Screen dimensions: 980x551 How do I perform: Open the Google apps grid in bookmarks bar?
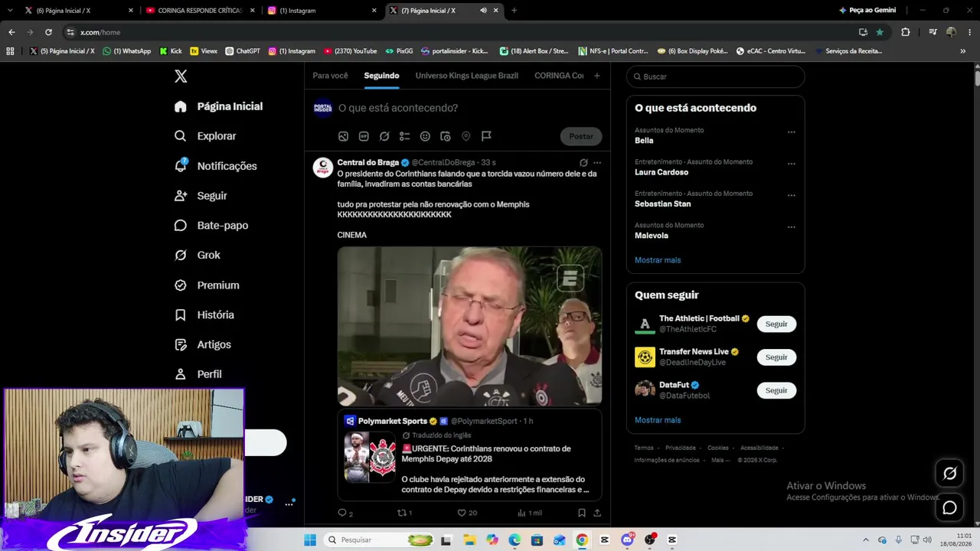pos(10,51)
